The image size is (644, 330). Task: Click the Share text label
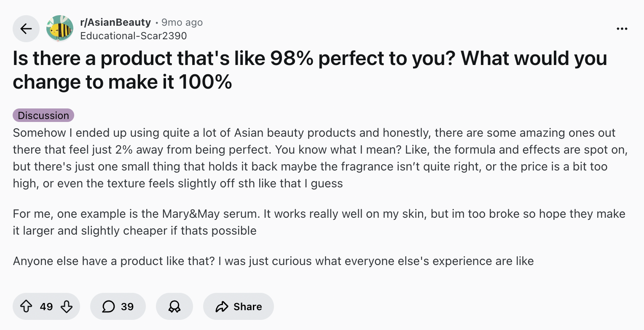(248, 306)
